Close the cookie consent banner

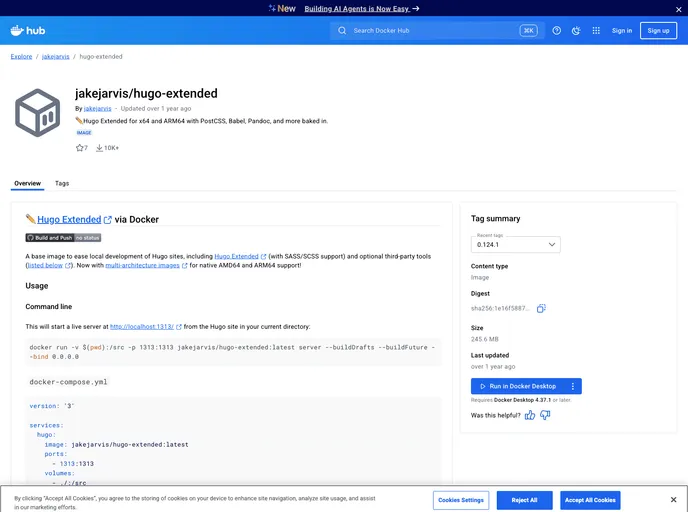click(674, 500)
